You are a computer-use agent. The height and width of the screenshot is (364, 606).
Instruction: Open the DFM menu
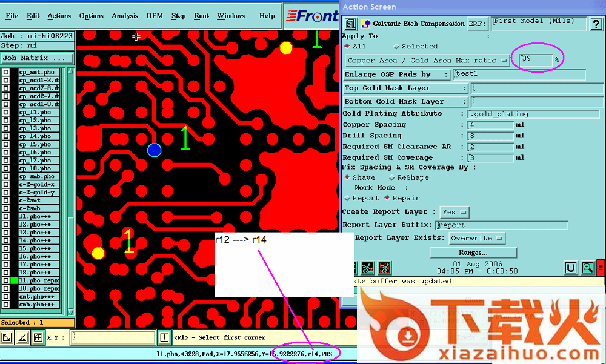click(x=155, y=16)
